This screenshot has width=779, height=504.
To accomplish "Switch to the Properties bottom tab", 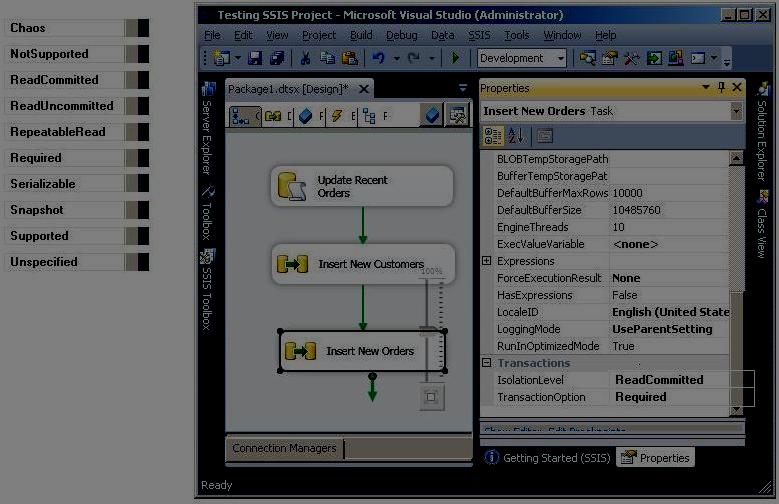I will click(x=655, y=458).
